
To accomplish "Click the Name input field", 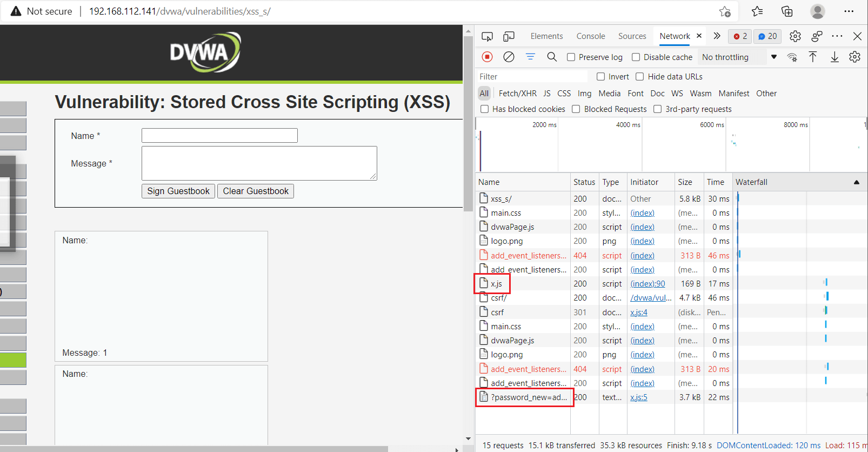I will [219, 136].
